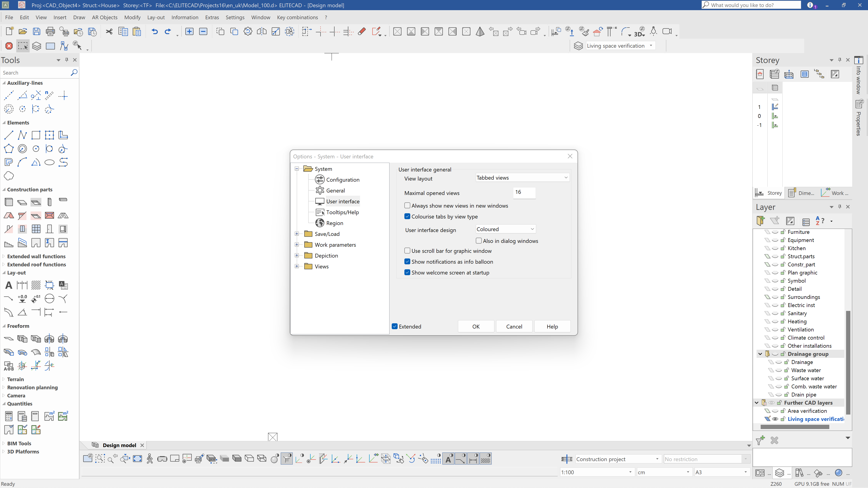
Task: Uncheck Show welcome screen at startup
Action: point(407,272)
